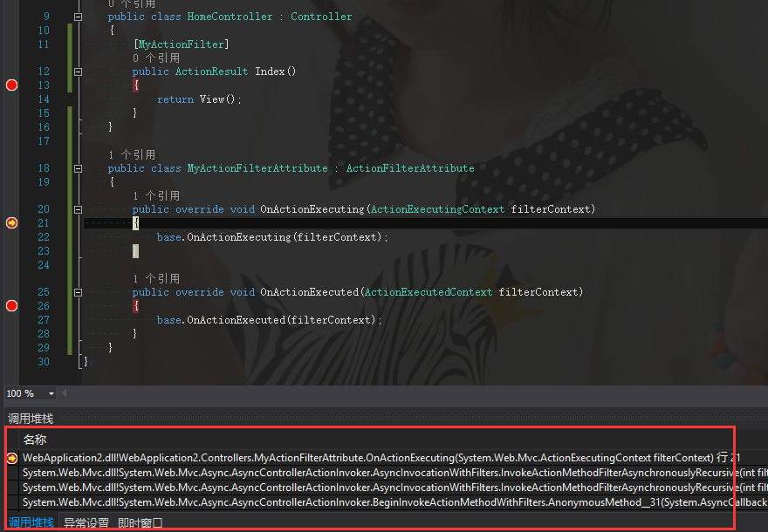Screen dimensions: 768x532
Task: Collapse the HomeController class region
Action: pyautogui.click(x=78, y=17)
